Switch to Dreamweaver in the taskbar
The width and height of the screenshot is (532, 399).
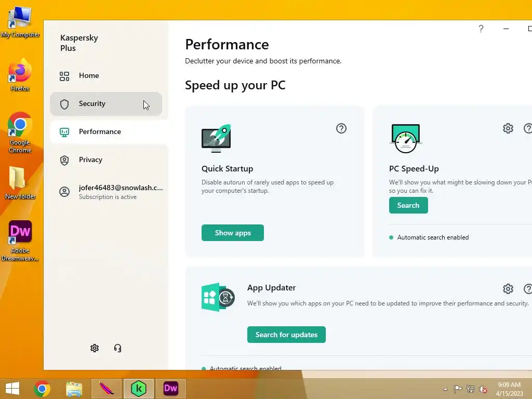(170, 389)
